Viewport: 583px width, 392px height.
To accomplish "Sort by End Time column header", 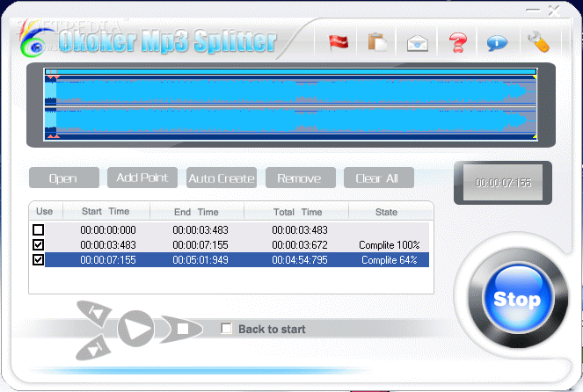I will tap(197, 212).
